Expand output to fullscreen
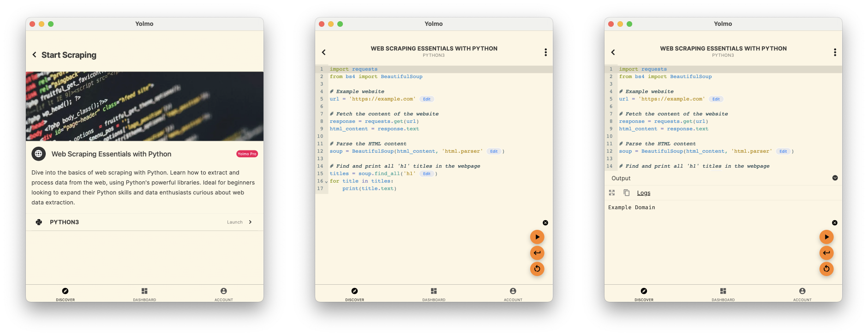 coord(612,193)
